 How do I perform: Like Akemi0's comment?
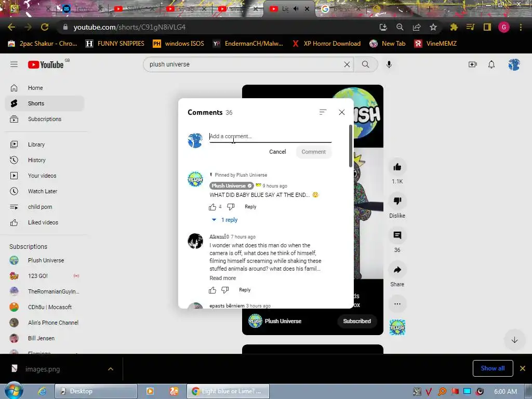click(x=212, y=290)
